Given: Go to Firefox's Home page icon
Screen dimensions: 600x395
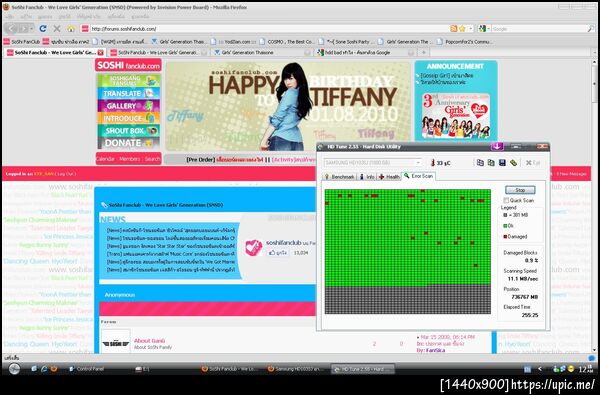Looking at the screenshot, I should point(71,29).
